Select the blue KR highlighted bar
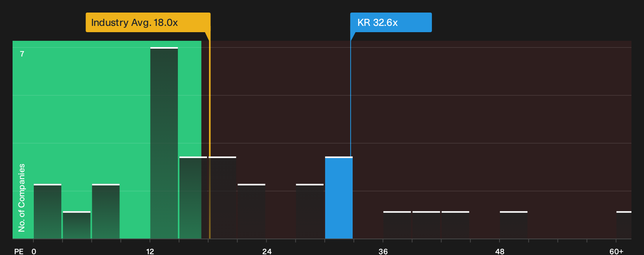 pos(339,198)
